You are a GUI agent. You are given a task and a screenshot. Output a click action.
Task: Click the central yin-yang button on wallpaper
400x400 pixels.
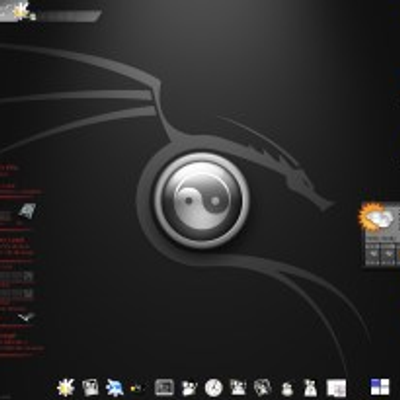pos(201,201)
